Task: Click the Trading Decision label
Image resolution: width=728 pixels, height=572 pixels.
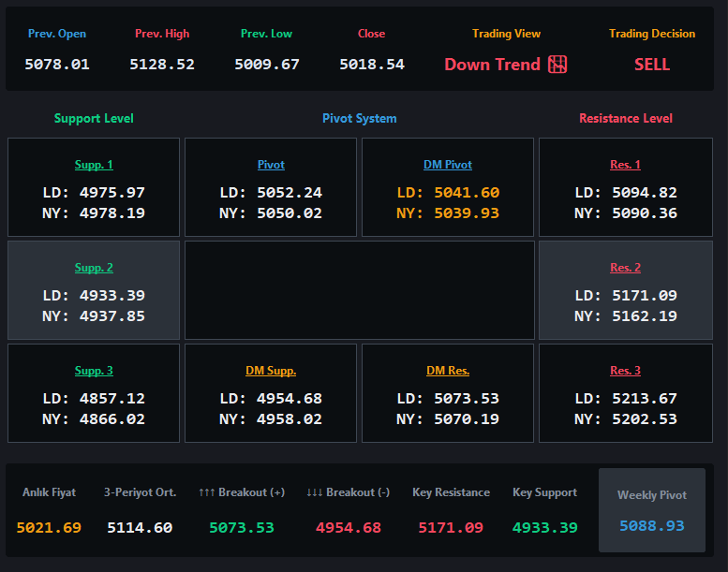Action: click(652, 34)
